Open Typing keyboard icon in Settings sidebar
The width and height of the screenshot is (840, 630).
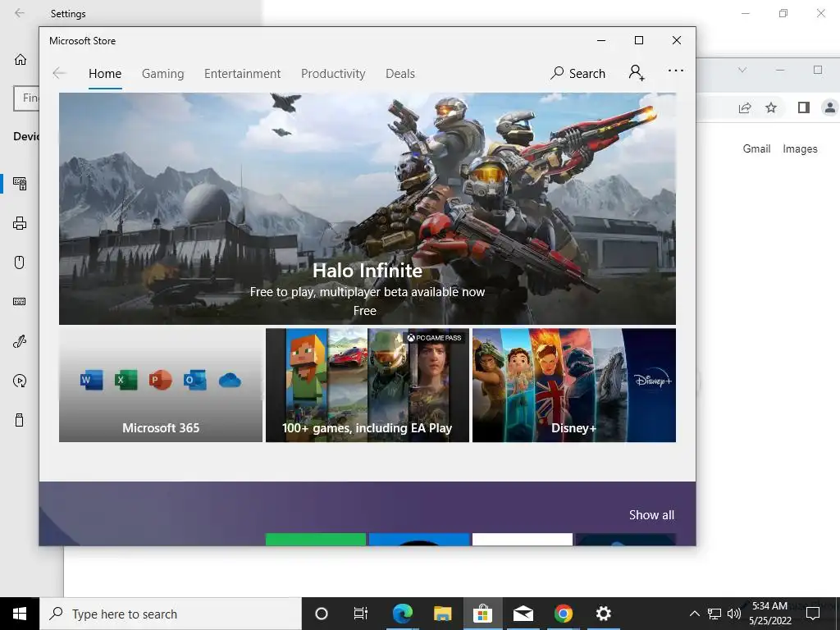pos(20,302)
